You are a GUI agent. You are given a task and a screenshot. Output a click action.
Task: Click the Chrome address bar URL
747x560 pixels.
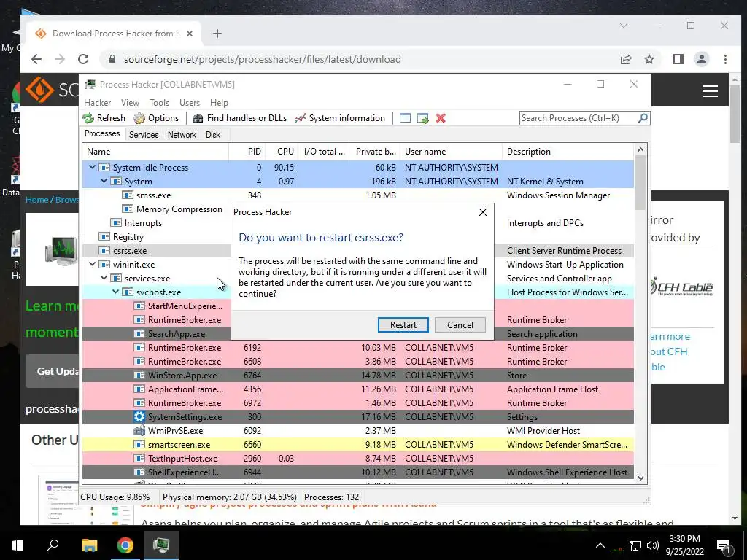263,59
